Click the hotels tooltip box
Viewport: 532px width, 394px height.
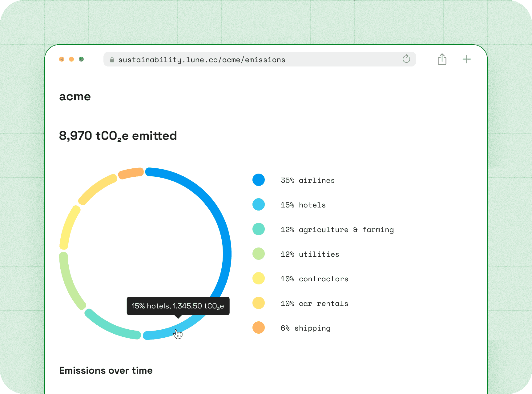(x=178, y=306)
